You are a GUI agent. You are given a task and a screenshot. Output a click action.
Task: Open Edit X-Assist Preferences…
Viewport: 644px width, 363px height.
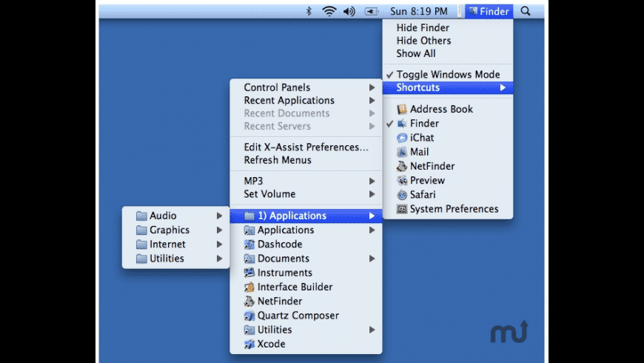coord(306,147)
